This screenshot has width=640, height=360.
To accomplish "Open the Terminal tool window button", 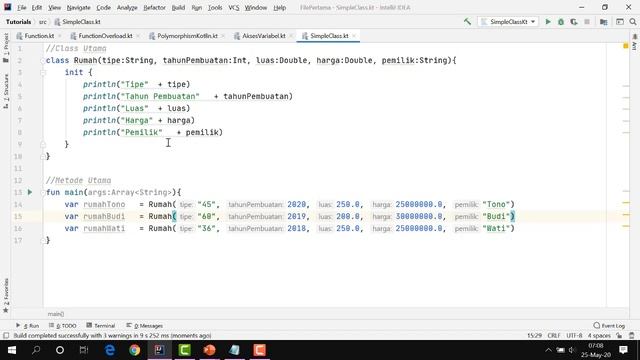I will [x=101, y=326].
